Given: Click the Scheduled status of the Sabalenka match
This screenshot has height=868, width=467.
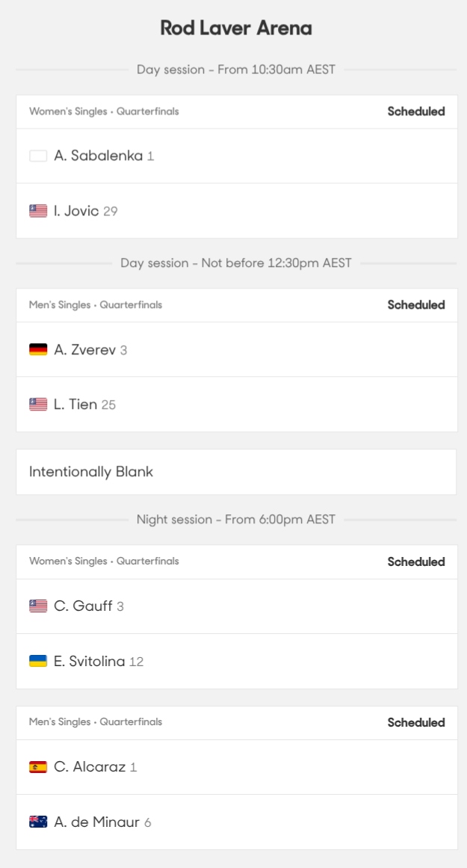Looking at the screenshot, I should click(x=416, y=111).
